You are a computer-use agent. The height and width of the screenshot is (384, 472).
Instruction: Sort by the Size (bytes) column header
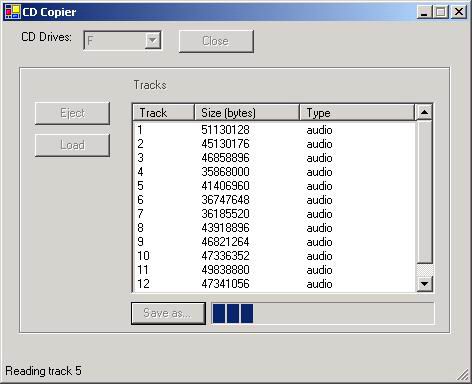point(247,113)
